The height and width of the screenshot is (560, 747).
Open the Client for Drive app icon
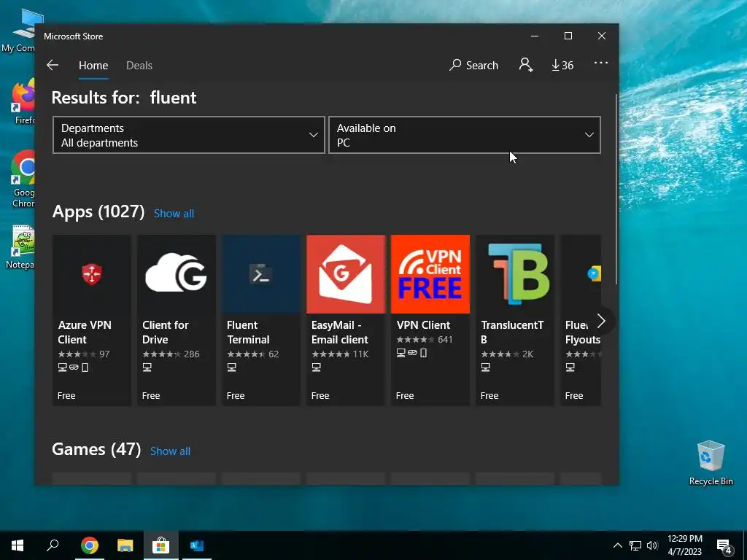177,274
